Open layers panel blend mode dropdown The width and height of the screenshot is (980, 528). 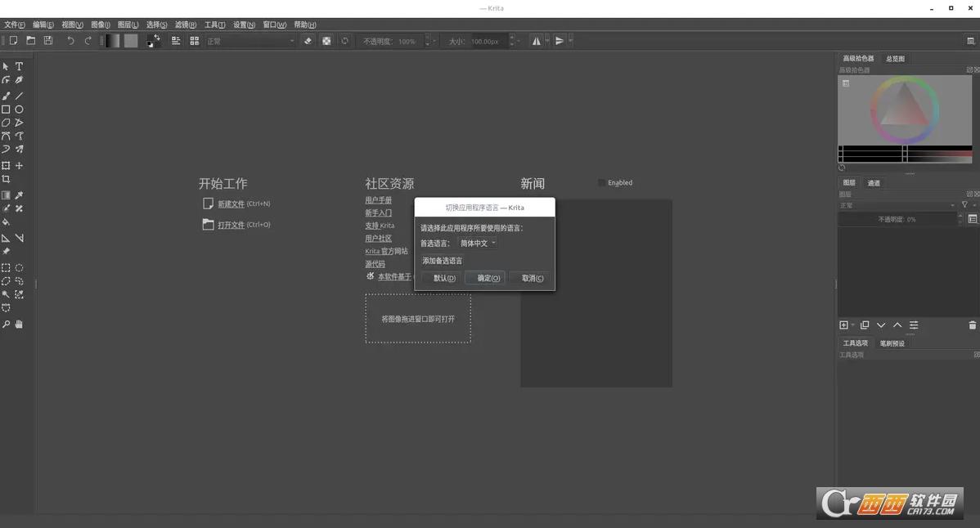pos(897,205)
